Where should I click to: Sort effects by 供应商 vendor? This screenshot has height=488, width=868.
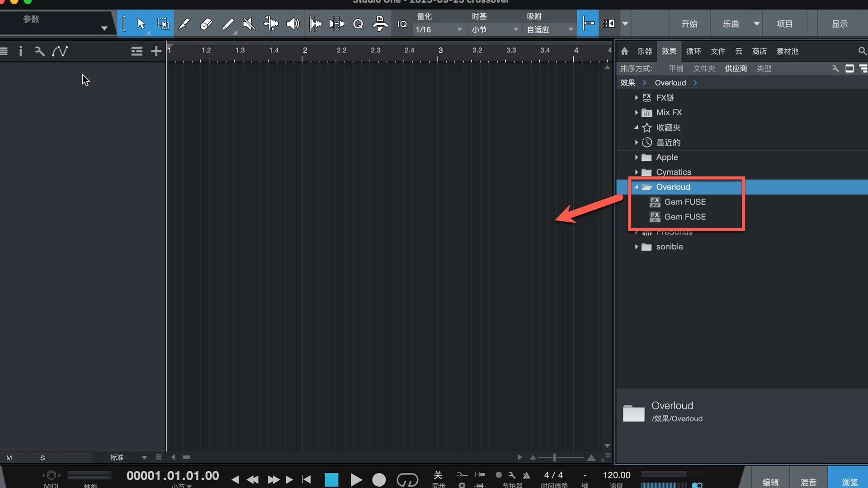click(x=736, y=69)
